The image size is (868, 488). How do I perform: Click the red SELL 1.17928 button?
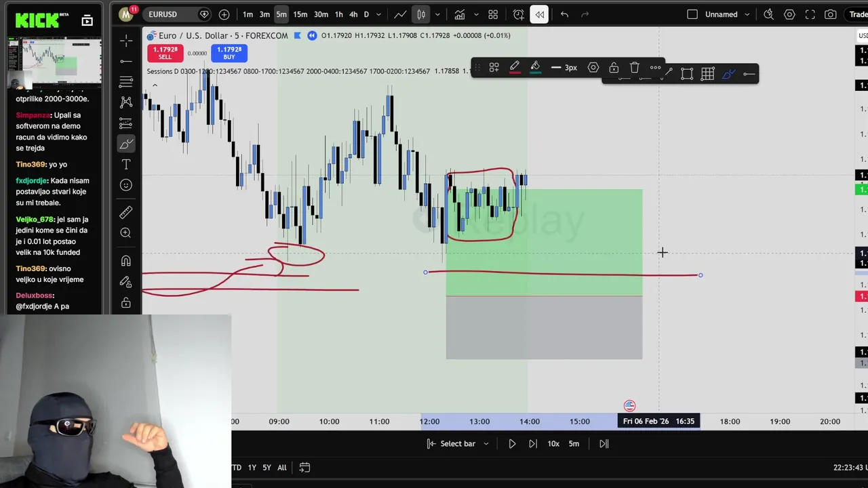coord(165,53)
